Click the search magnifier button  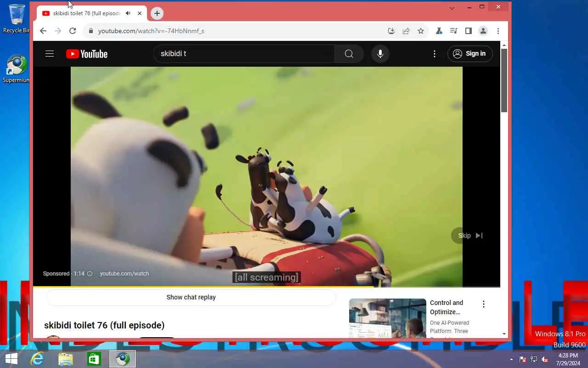click(x=349, y=54)
